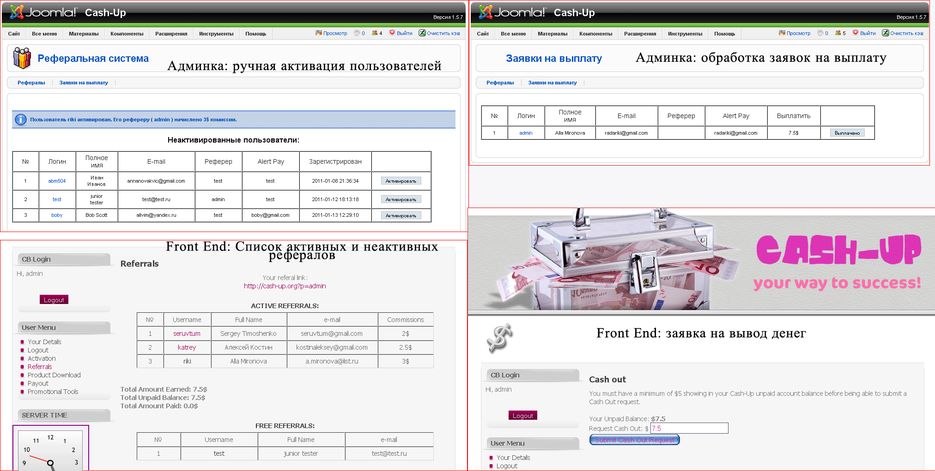Click the logged-in users icon showing 4

click(374, 33)
